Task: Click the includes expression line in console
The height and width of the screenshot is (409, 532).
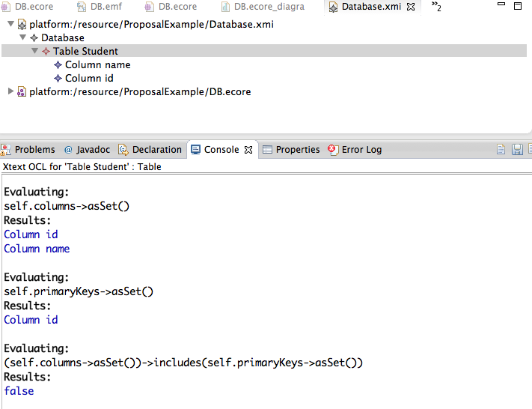Action: click(183, 363)
